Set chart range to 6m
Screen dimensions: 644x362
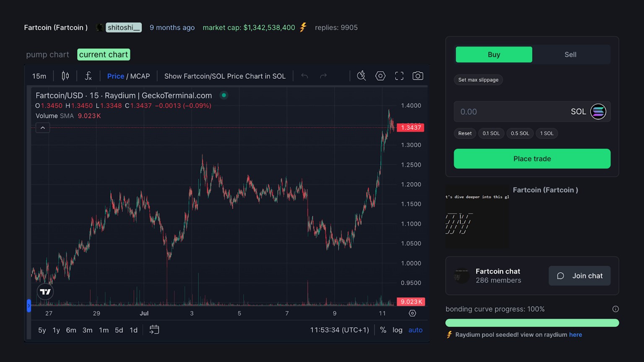click(x=71, y=330)
